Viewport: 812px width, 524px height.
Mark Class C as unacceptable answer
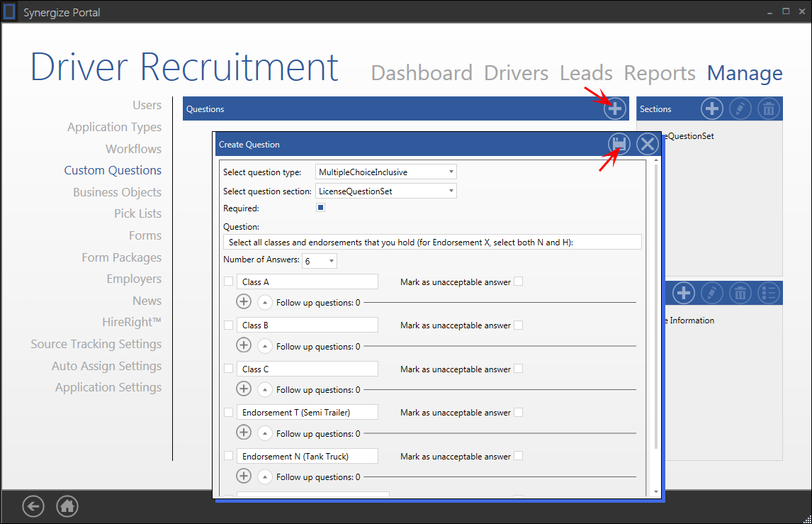point(519,369)
